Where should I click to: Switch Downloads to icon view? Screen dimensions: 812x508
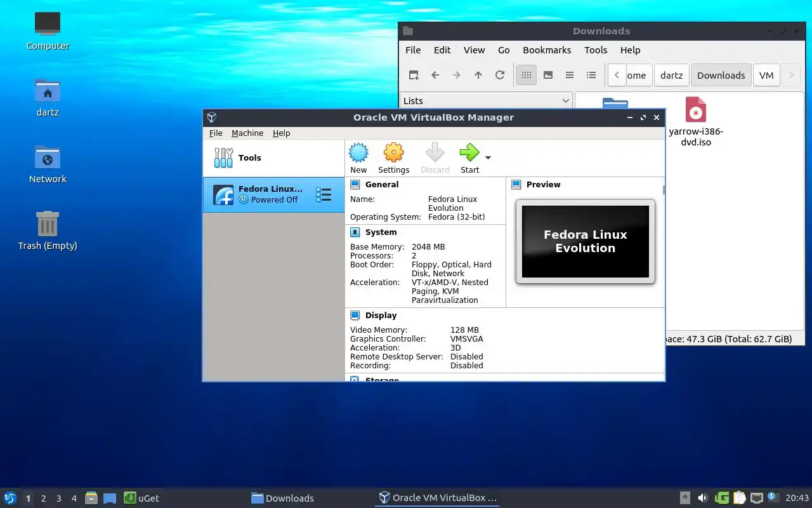(526, 75)
